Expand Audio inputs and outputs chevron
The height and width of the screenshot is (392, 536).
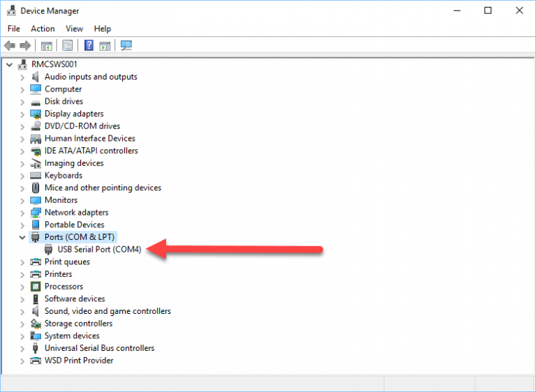[x=22, y=77]
